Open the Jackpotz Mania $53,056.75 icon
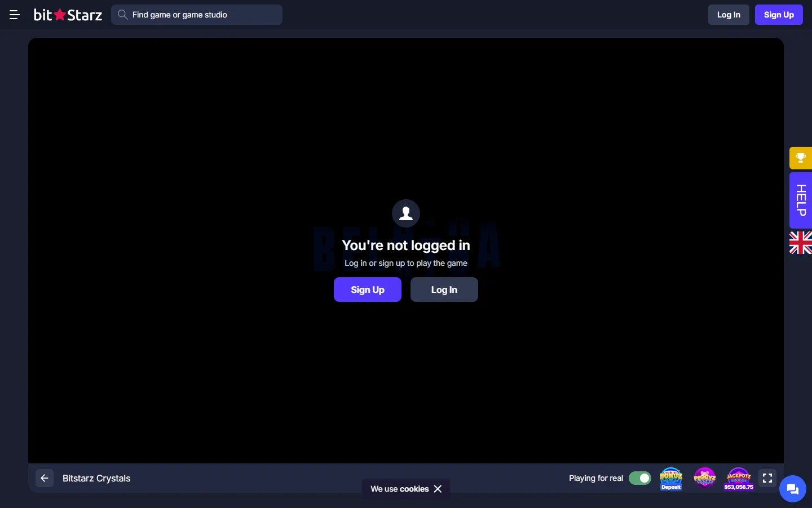 pos(739,479)
